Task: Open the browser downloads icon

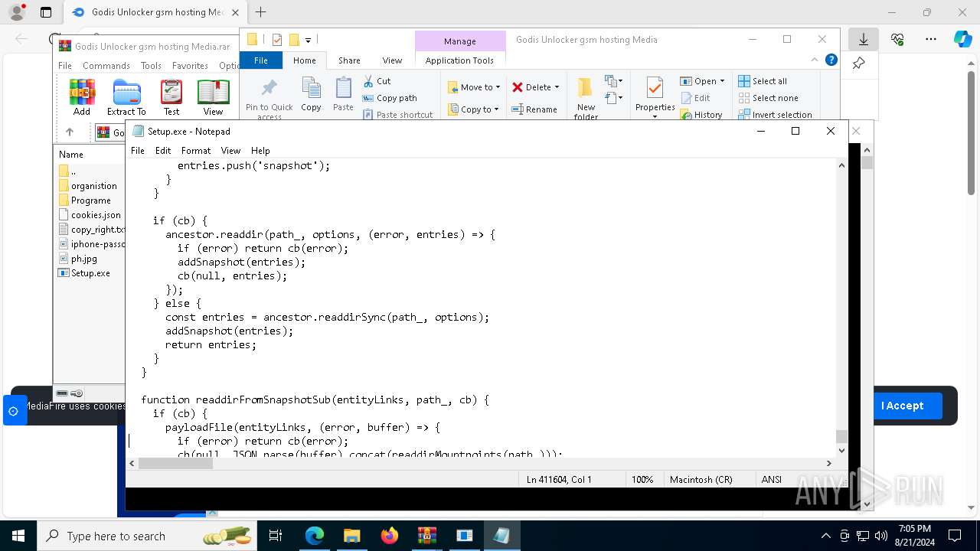Action: 864,39
